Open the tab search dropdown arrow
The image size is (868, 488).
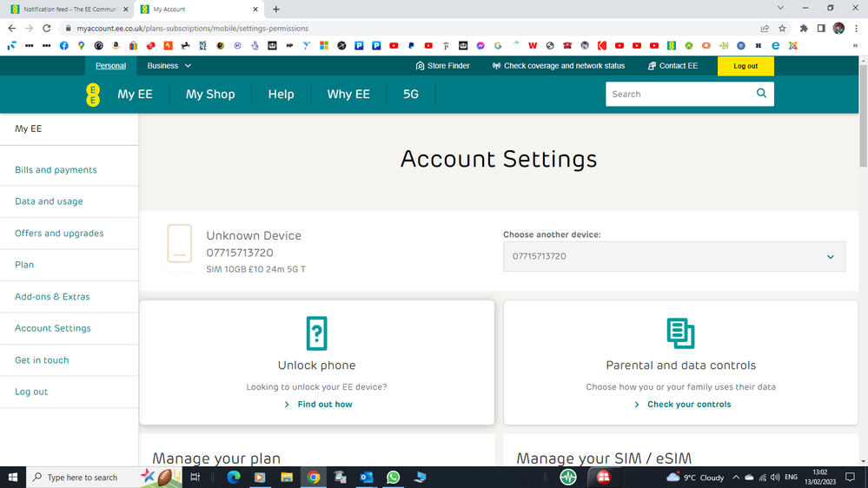tap(780, 9)
